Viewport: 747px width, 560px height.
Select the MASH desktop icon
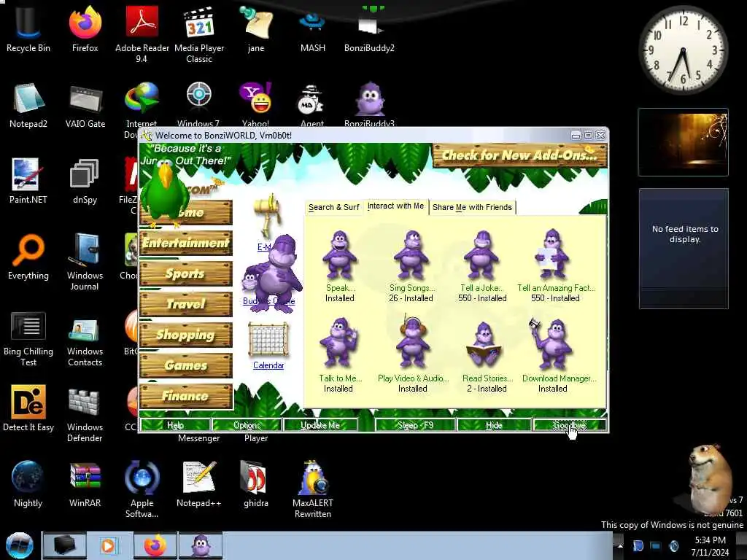pos(312,31)
